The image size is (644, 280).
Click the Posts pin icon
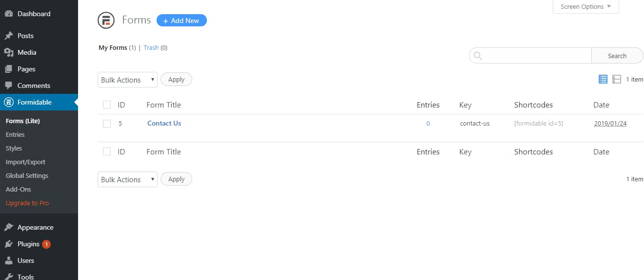[x=8, y=36]
